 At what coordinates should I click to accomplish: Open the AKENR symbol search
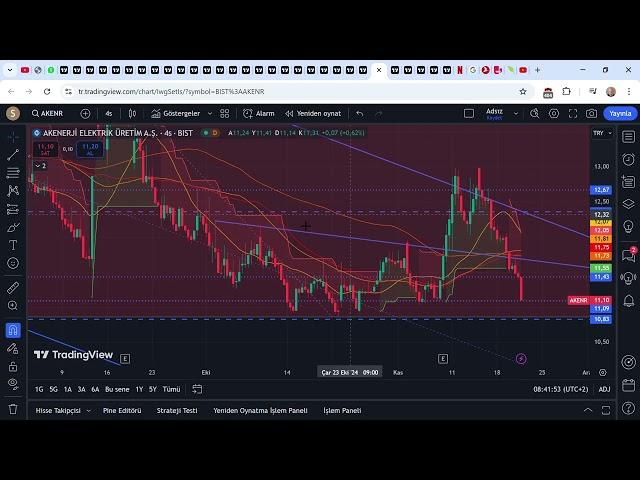pyautogui.click(x=47, y=113)
